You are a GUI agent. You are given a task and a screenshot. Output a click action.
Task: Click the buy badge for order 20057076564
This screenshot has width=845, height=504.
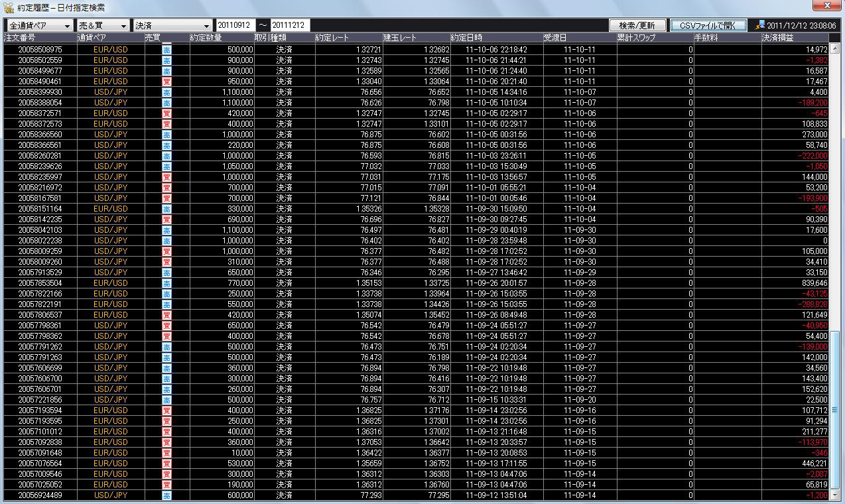166,464
